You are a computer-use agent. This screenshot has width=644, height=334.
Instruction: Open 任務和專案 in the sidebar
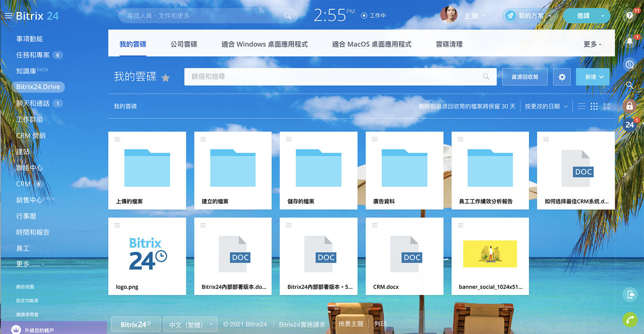[33, 55]
